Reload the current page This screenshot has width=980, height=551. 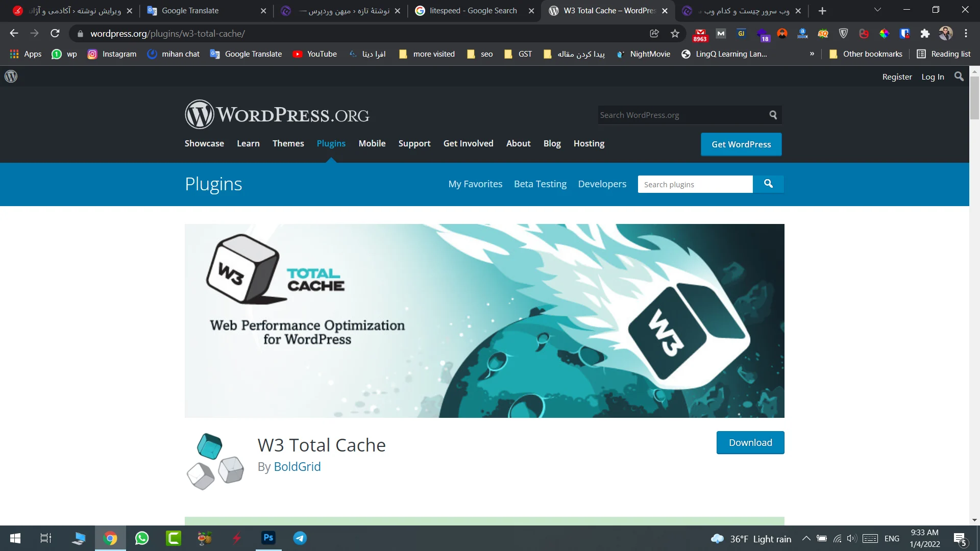[x=55, y=33]
